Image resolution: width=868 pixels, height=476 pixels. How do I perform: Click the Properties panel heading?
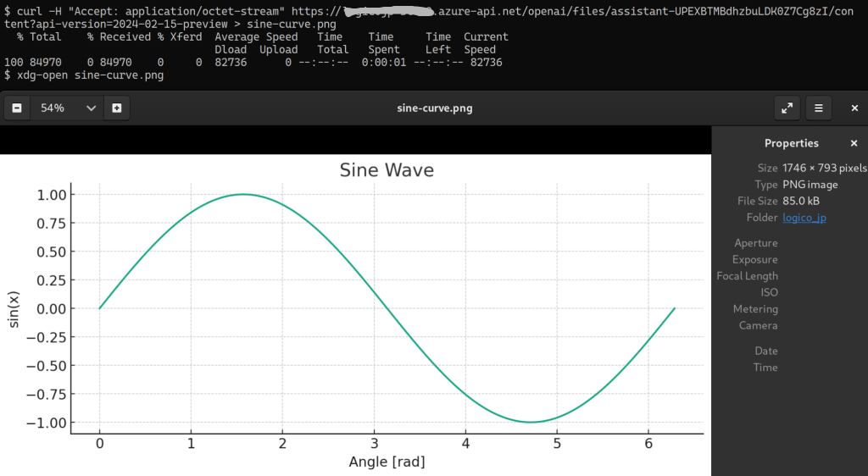[x=791, y=143]
